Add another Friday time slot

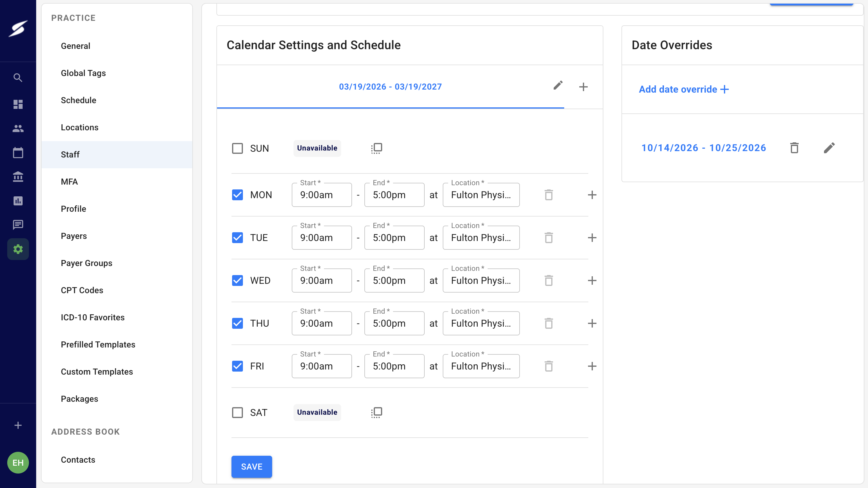tap(592, 366)
